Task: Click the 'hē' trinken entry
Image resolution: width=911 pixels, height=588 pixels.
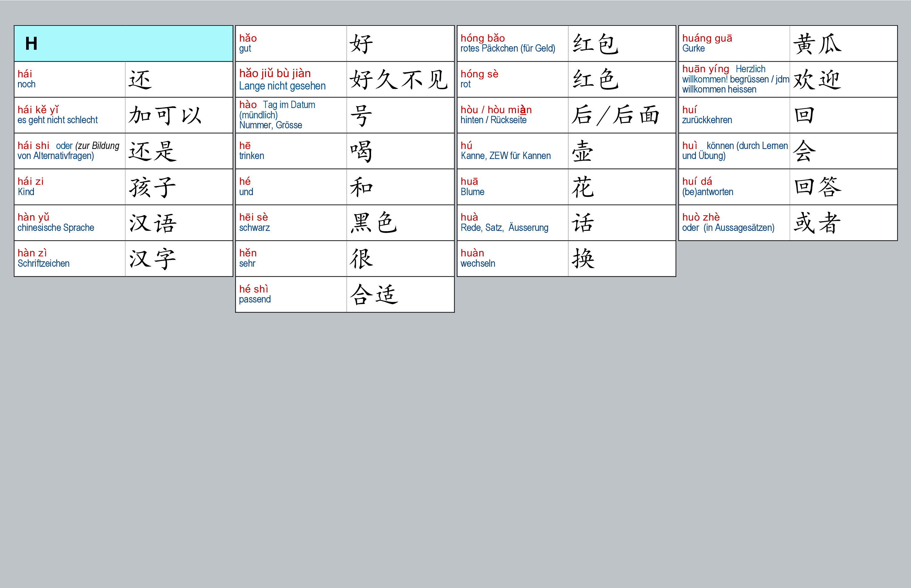Action: point(291,151)
